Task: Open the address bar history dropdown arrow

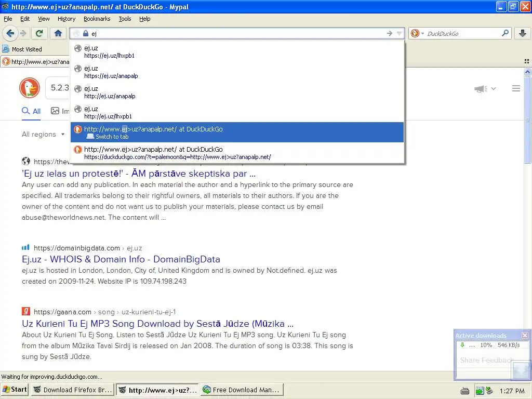Action: [400, 33]
